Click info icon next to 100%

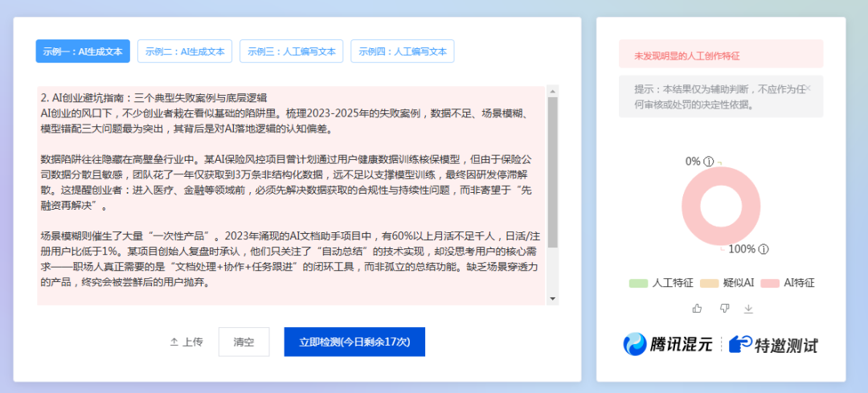click(x=764, y=249)
